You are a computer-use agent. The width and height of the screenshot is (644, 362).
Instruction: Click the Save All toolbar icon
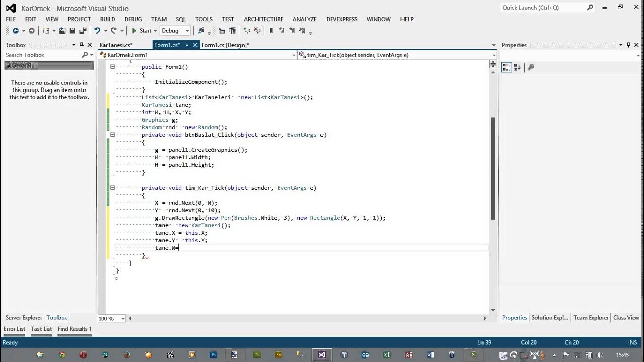(x=83, y=31)
